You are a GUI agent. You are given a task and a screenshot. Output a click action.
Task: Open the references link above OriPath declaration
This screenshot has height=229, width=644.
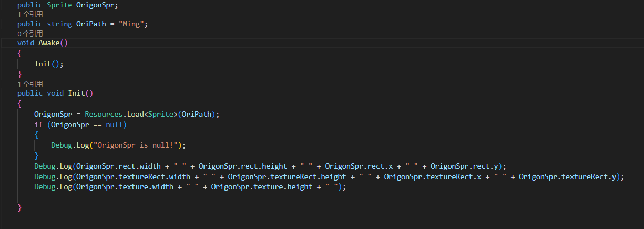[x=30, y=15]
